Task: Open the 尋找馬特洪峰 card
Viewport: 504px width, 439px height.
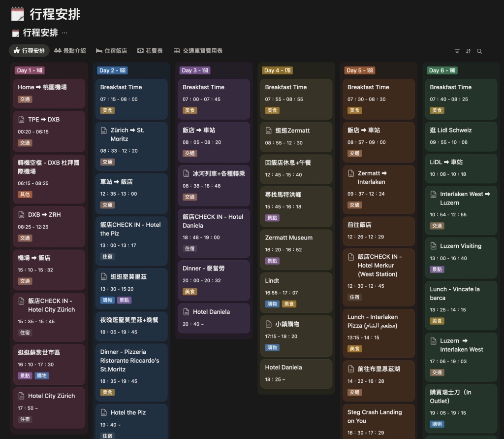Action: click(296, 206)
